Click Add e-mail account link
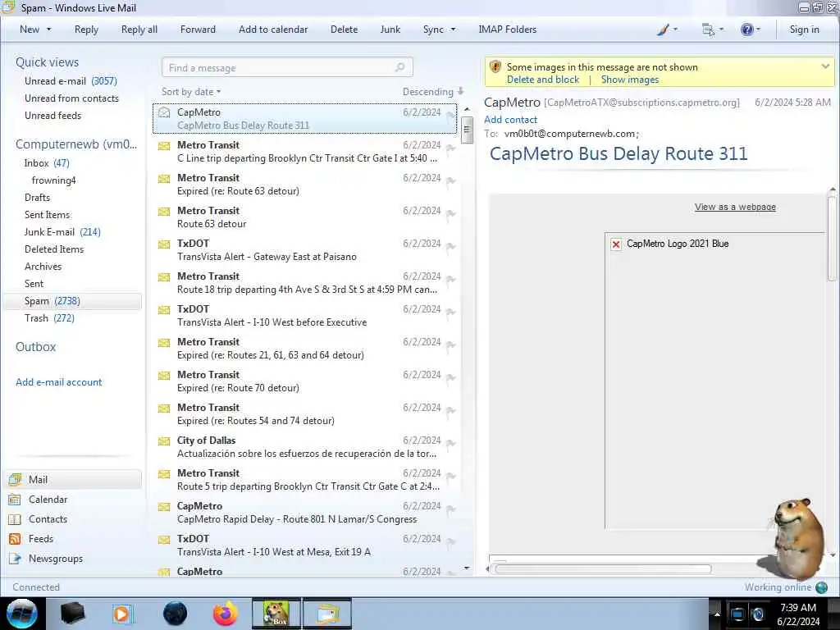The height and width of the screenshot is (630, 840). [58, 382]
